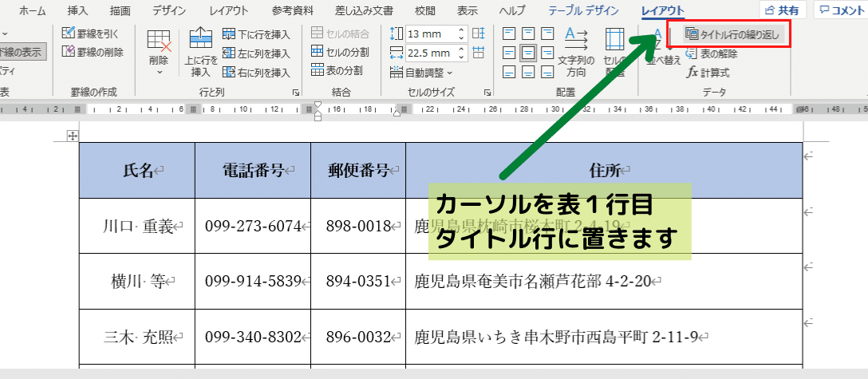Toggle the middle center alignment button

529,53
